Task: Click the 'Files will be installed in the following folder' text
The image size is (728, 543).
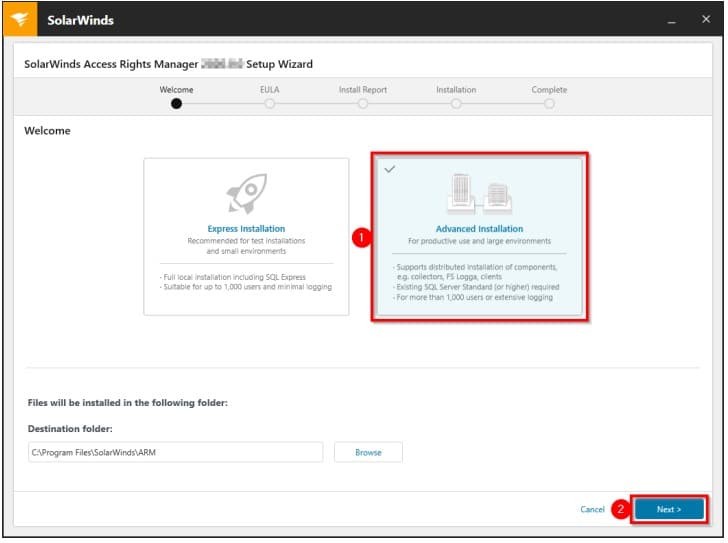Action: (128, 403)
